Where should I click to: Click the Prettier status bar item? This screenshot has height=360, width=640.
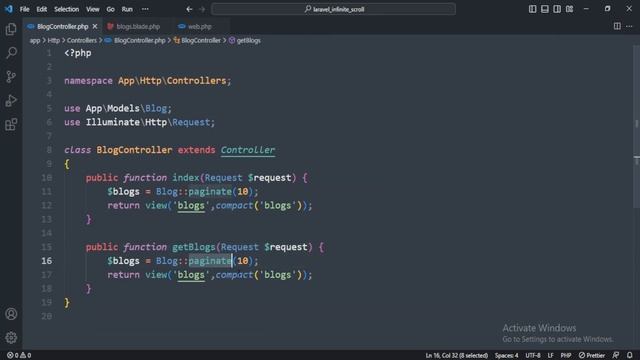(592, 355)
